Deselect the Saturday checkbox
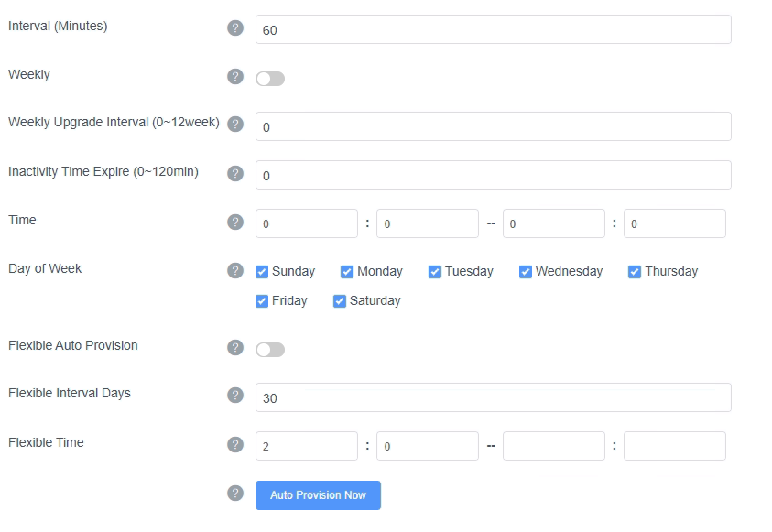 340,301
